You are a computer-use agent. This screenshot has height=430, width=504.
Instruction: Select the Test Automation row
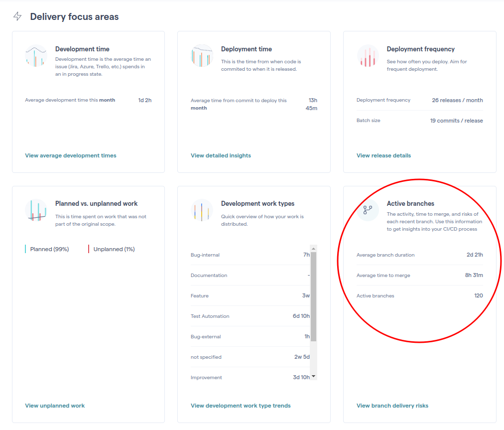click(x=249, y=316)
